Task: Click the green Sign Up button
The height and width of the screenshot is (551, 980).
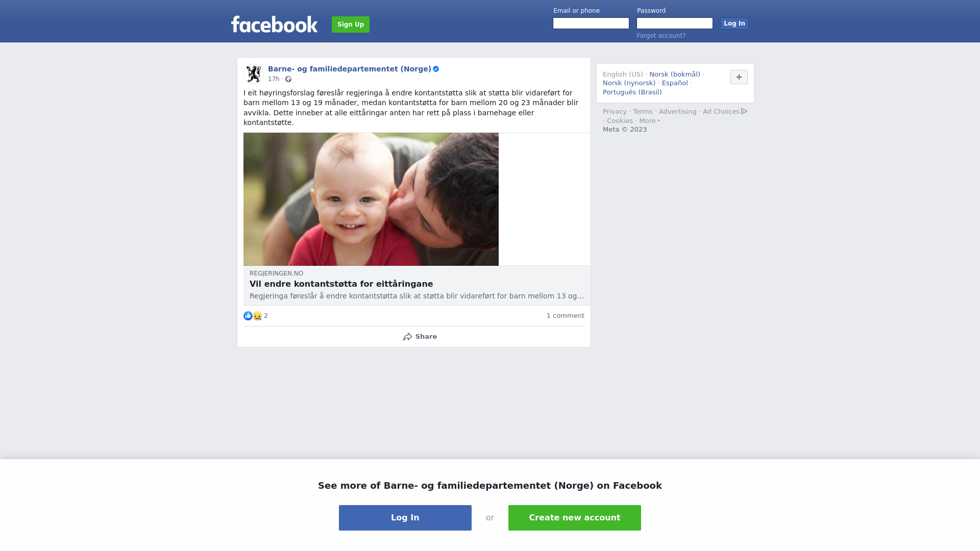Action: (x=351, y=24)
